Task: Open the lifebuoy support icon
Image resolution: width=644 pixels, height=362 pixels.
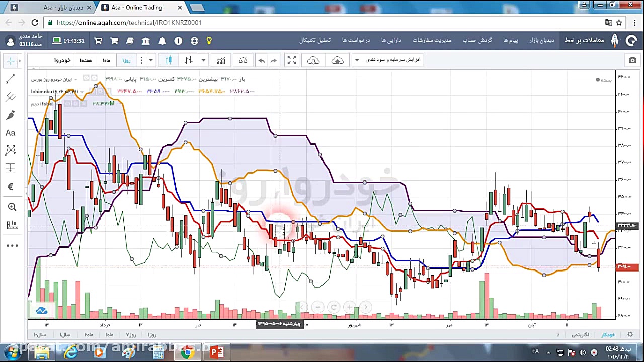Action: point(194,41)
